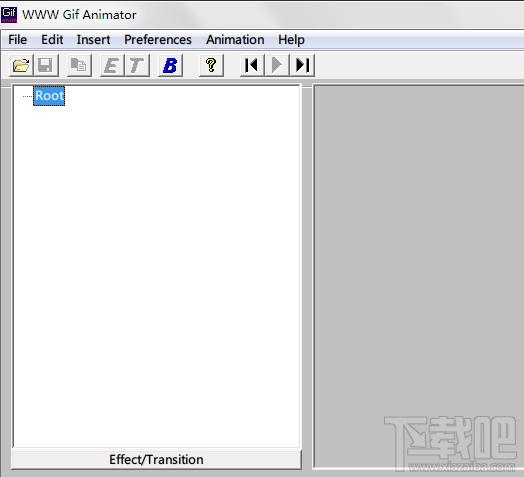
Task: Click the grey T transition icon
Action: pos(137,65)
